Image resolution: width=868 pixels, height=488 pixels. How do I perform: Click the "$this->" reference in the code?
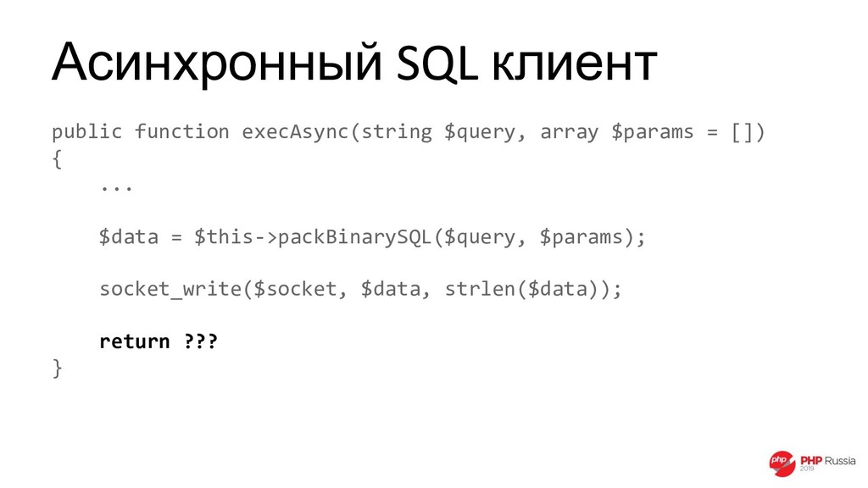(x=236, y=237)
